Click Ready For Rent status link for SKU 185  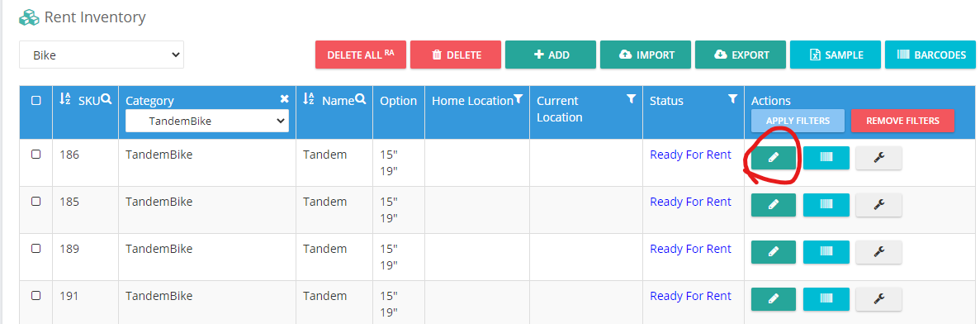pos(691,202)
